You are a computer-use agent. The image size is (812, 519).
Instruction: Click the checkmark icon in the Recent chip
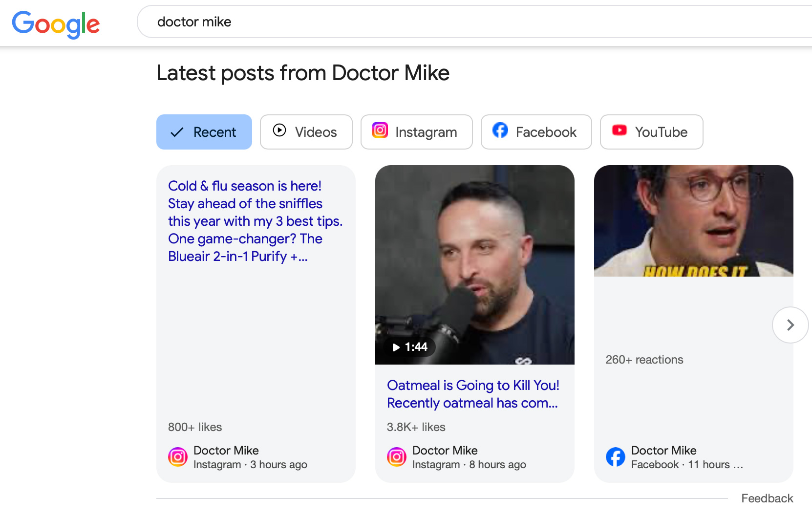click(x=176, y=131)
